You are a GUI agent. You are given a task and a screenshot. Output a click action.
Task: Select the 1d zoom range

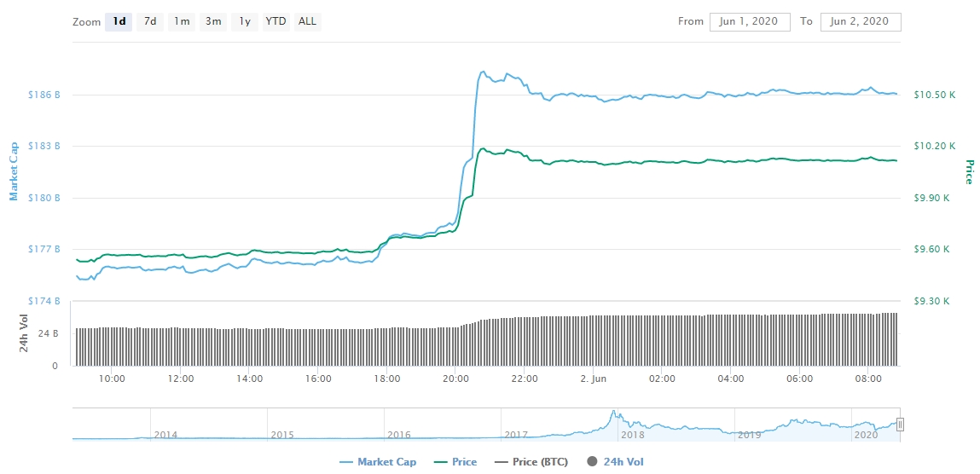pos(119,22)
